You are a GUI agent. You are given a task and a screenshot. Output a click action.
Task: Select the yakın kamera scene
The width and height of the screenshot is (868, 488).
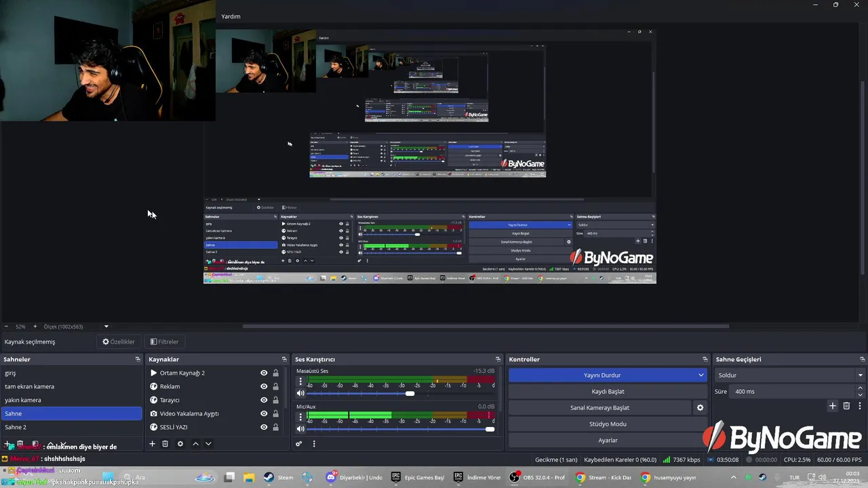(x=71, y=400)
